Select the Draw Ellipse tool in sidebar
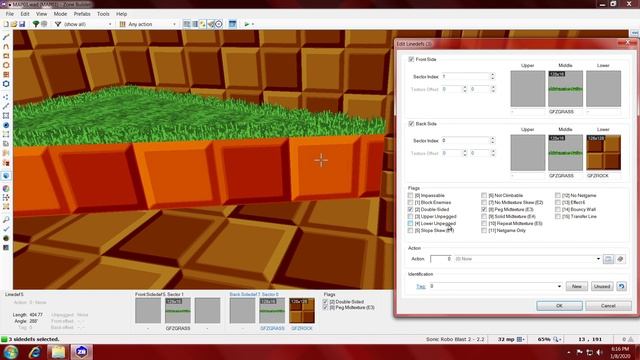Image resolution: width=640 pixels, height=360 pixels. [6, 65]
